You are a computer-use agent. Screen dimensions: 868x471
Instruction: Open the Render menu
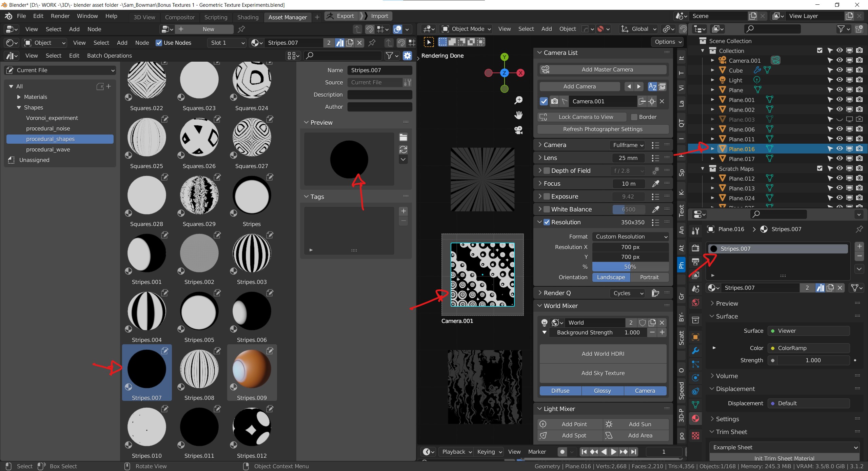point(60,16)
